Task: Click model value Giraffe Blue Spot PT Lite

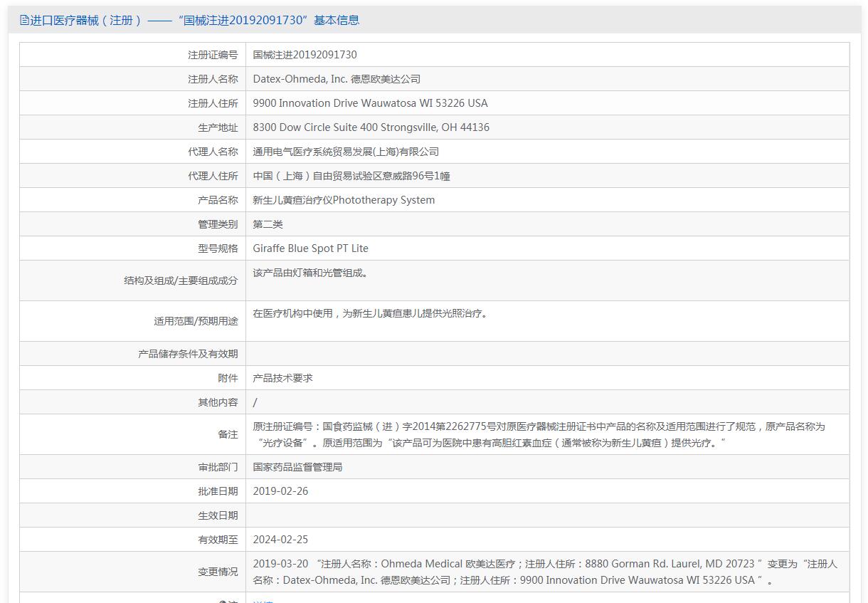Action: (311, 248)
